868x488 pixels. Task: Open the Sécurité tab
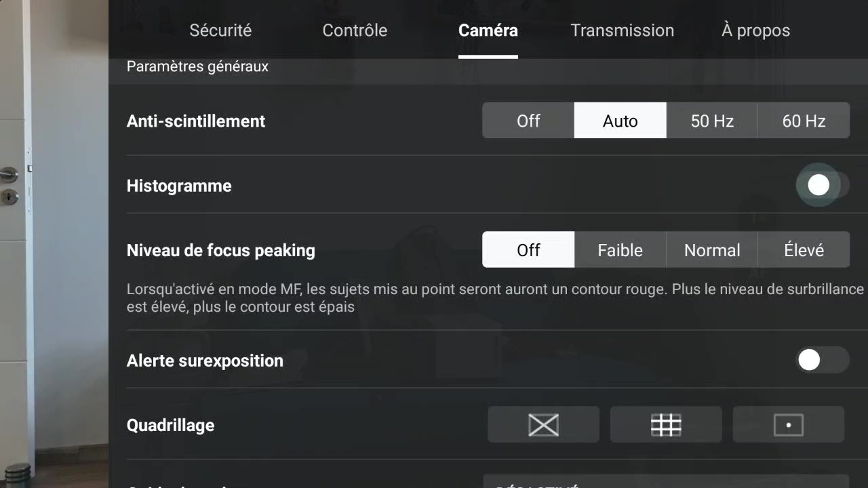coord(220,30)
